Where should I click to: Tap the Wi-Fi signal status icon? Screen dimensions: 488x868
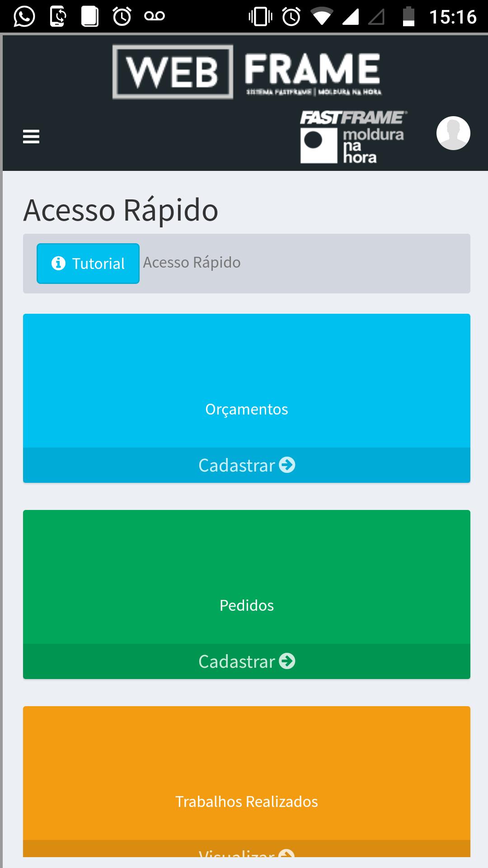coord(321,17)
